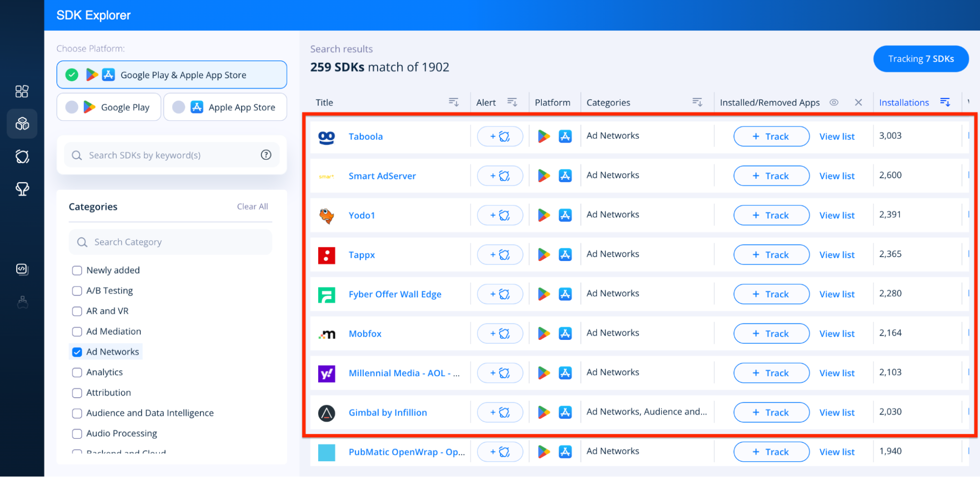Check the Ad Mediation category
Image resolution: width=980 pixels, height=477 pixels.
[77, 332]
